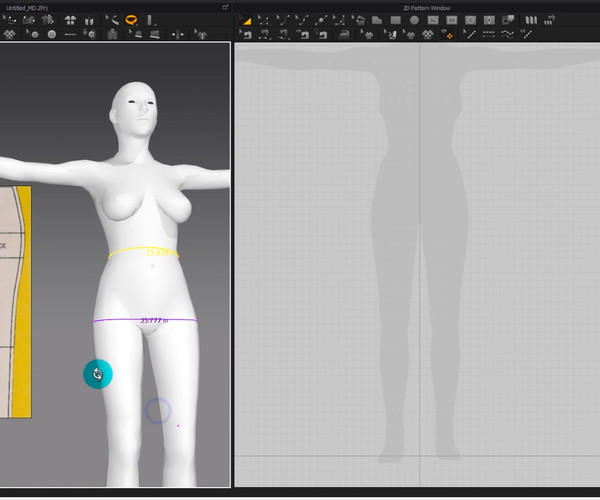This screenshot has height=500, width=600.
Task: Click the Edit Texture (3D) checkered shirt icon
Action: tap(9, 34)
